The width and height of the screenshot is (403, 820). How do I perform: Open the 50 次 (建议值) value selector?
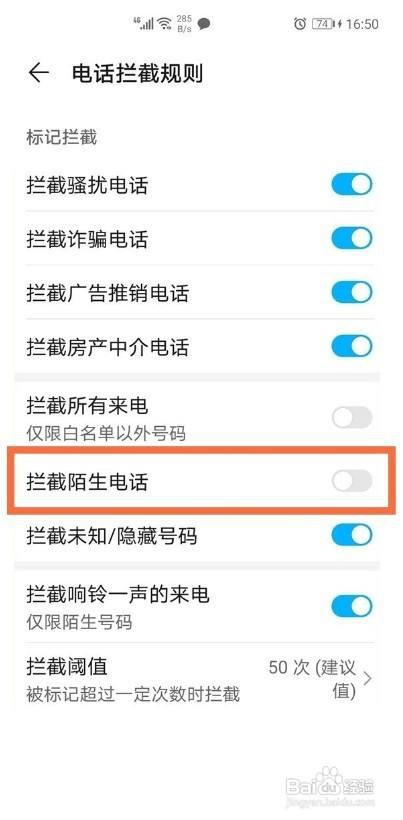313,679
